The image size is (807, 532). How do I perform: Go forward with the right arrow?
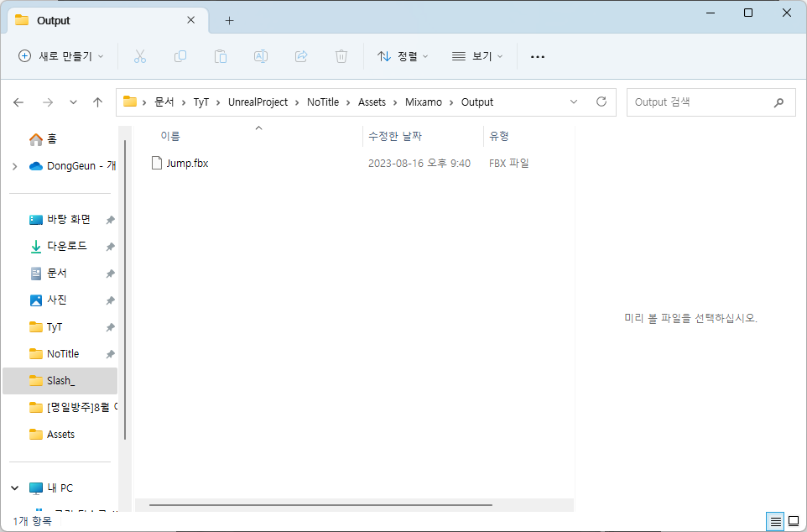(x=48, y=102)
